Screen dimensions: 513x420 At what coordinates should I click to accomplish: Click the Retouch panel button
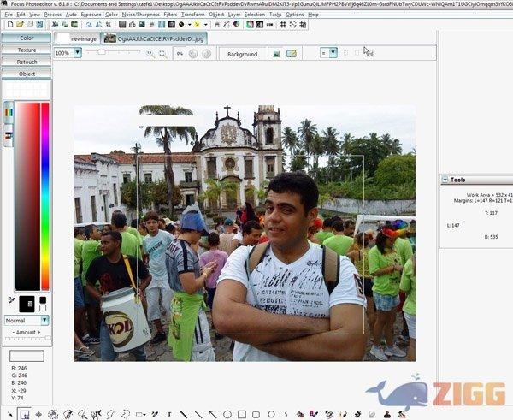[27, 62]
